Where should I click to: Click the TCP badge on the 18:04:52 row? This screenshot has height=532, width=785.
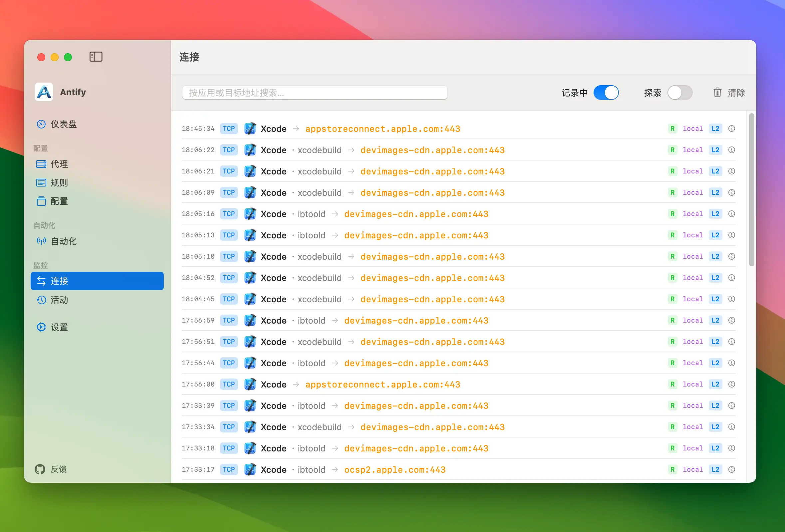229,278
